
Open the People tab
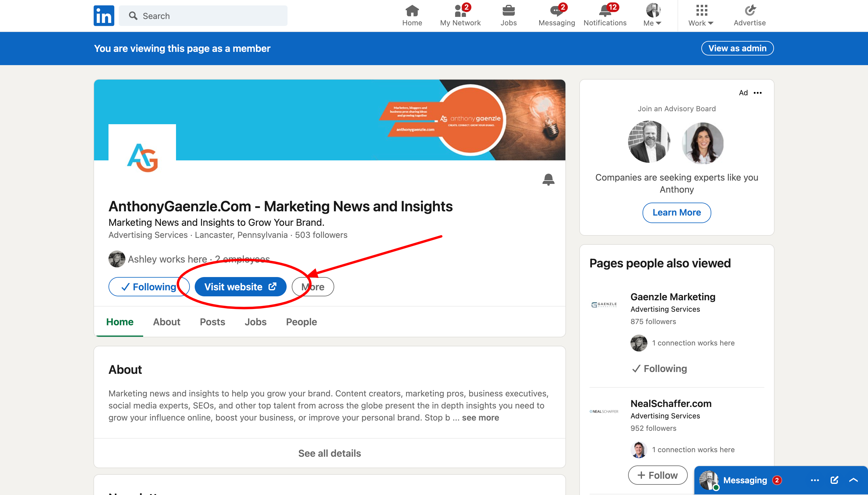pos(301,322)
